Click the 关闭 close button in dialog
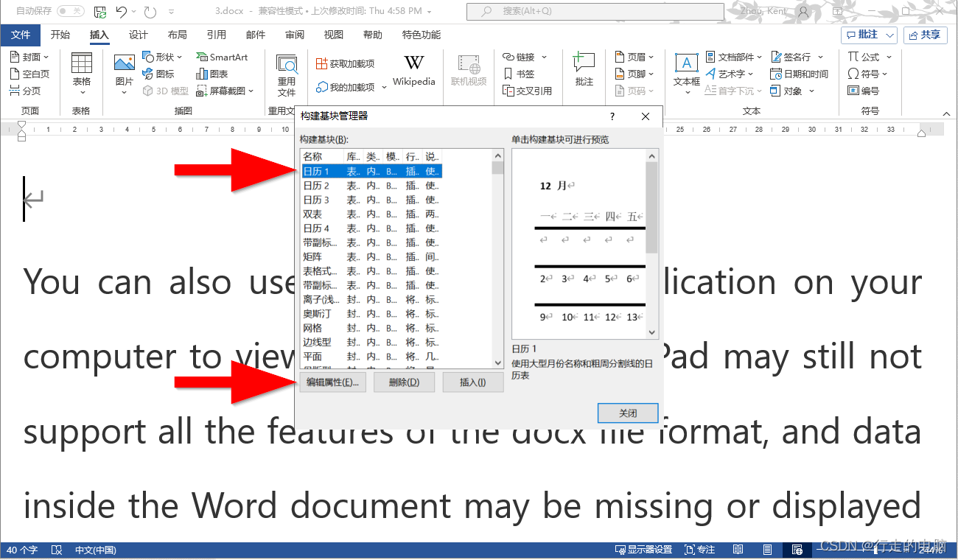Screen dimensions: 958x560 point(627,413)
